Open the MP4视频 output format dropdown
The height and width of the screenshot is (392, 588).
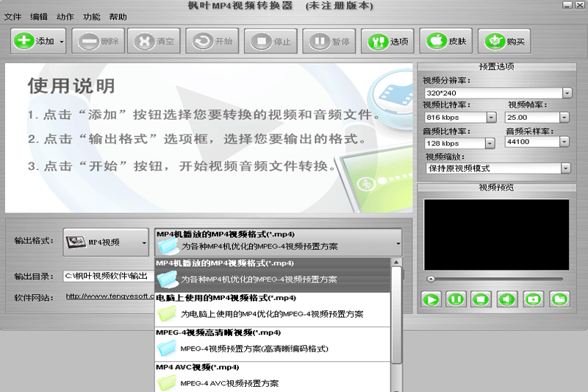pos(106,242)
